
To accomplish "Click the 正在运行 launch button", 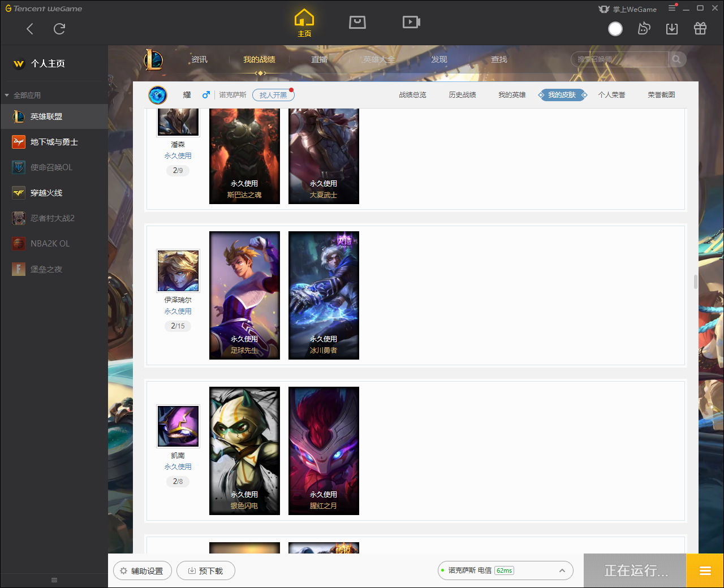I will tap(635, 571).
